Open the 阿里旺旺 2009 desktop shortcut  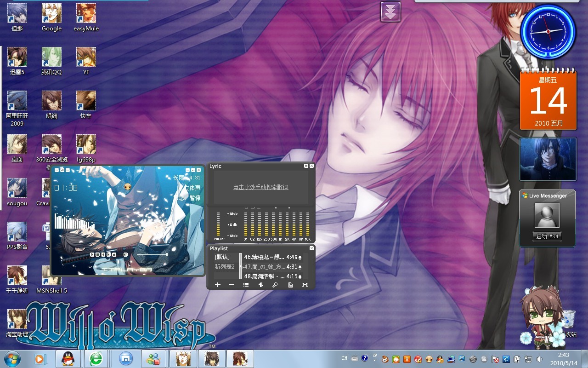click(x=17, y=109)
